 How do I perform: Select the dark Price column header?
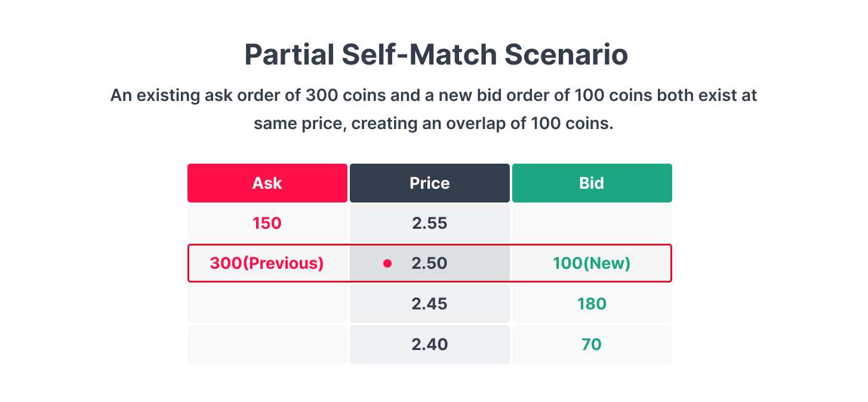[429, 183]
